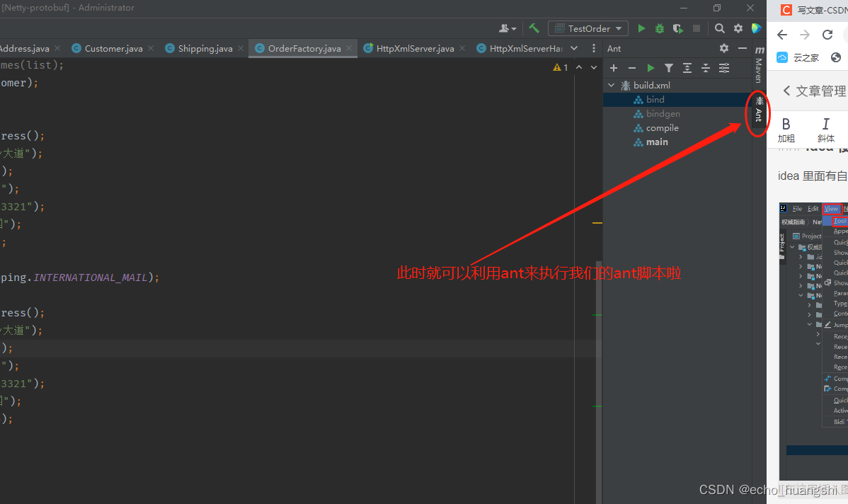Open Ant panel settings gear
This screenshot has width=848, height=504.
point(724,48)
